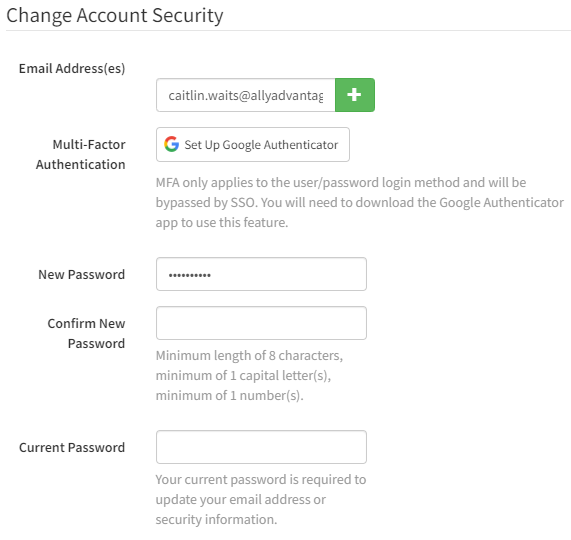The height and width of the screenshot is (540, 571).
Task: Click the Confirm New Password label
Action: coord(86,333)
